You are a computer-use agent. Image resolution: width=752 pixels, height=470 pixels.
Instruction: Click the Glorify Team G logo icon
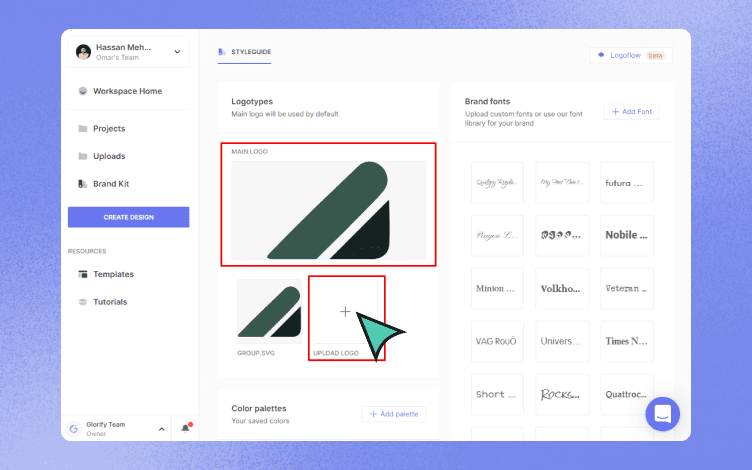click(74, 429)
